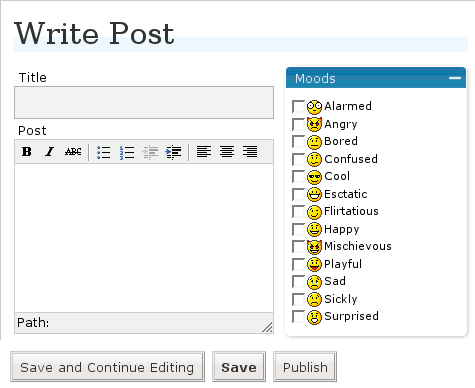Screen dimensions: 475x388
Task: Click inside the Post text area
Action: pos(144,238)
